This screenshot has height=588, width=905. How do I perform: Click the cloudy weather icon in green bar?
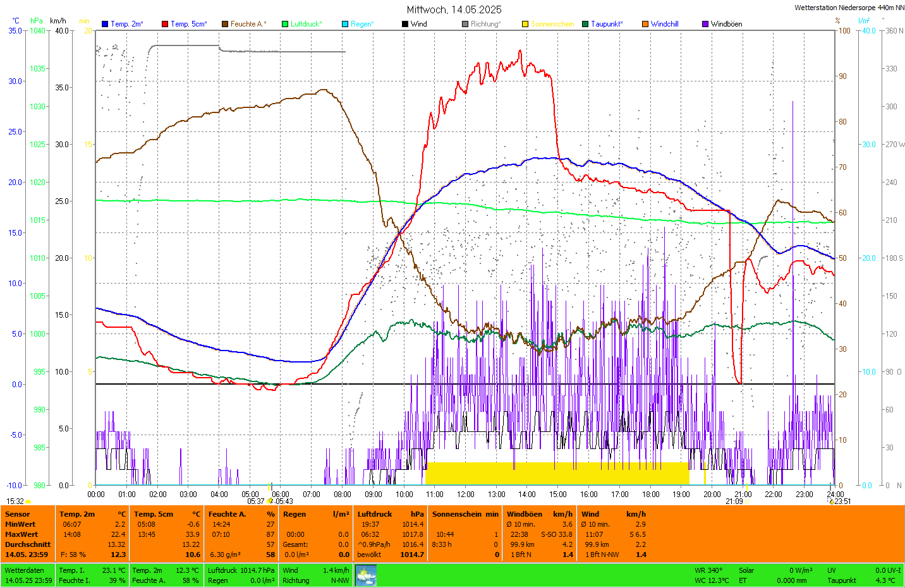point(366,575)
